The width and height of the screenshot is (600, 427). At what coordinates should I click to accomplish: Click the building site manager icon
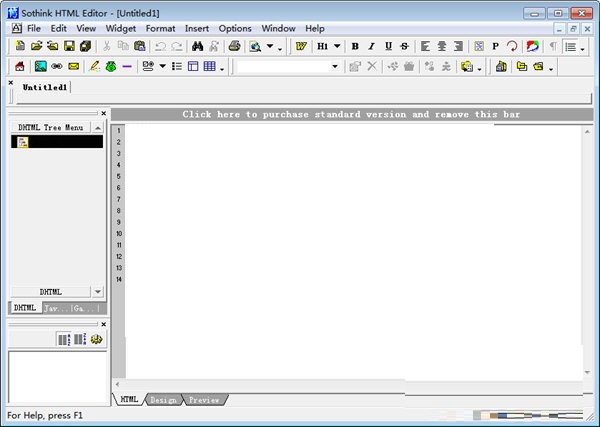[501, 67]
